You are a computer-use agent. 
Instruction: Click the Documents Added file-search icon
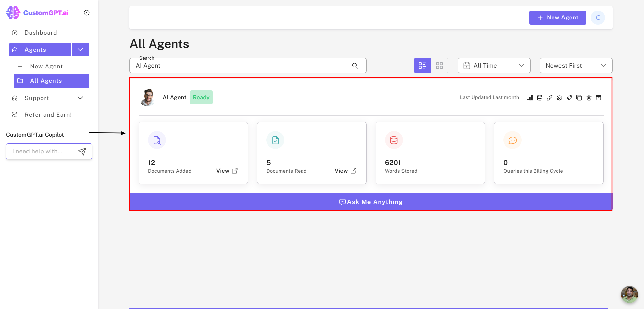(x=157, y=140)
